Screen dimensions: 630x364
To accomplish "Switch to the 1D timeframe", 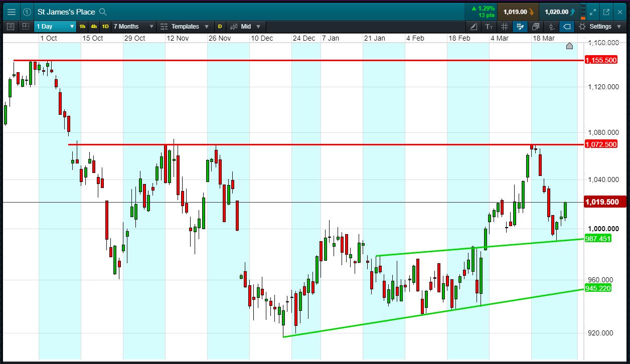I will pyautogui.click(x=105, y=27).
